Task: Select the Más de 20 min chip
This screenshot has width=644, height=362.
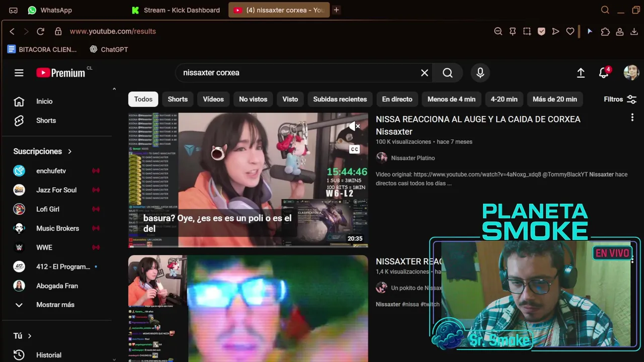Action: (555, 99)
